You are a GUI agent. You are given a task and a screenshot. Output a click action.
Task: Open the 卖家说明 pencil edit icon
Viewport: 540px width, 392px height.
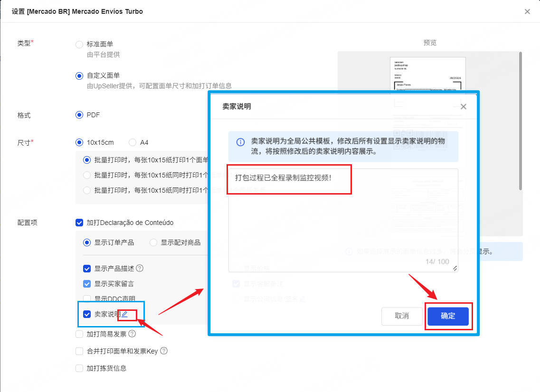(x=124, y=314)
